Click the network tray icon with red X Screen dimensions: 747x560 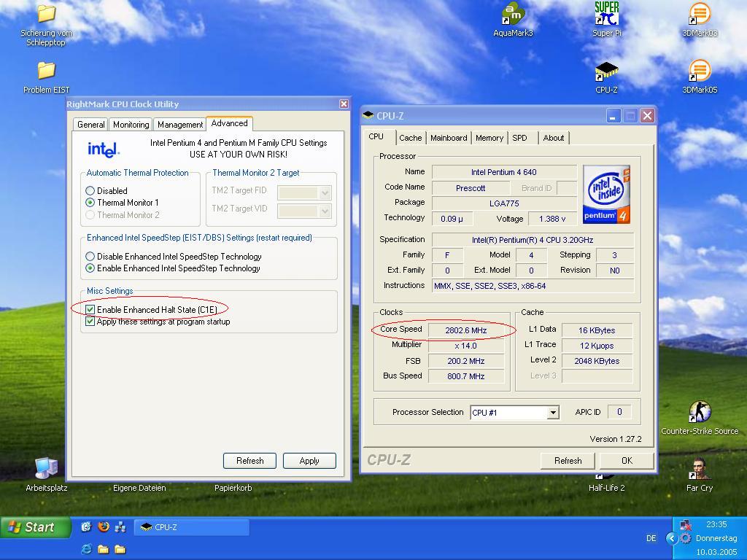[686, 525]
